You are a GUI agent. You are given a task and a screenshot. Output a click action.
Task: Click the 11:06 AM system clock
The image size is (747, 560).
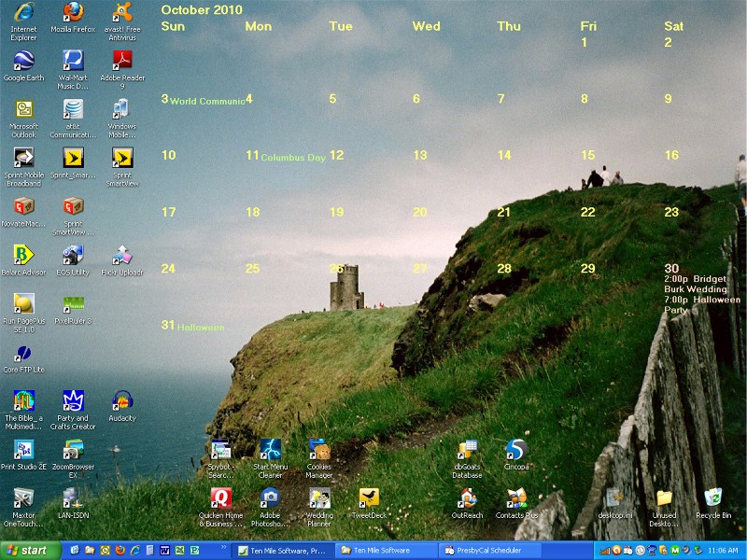coord(723,551)
